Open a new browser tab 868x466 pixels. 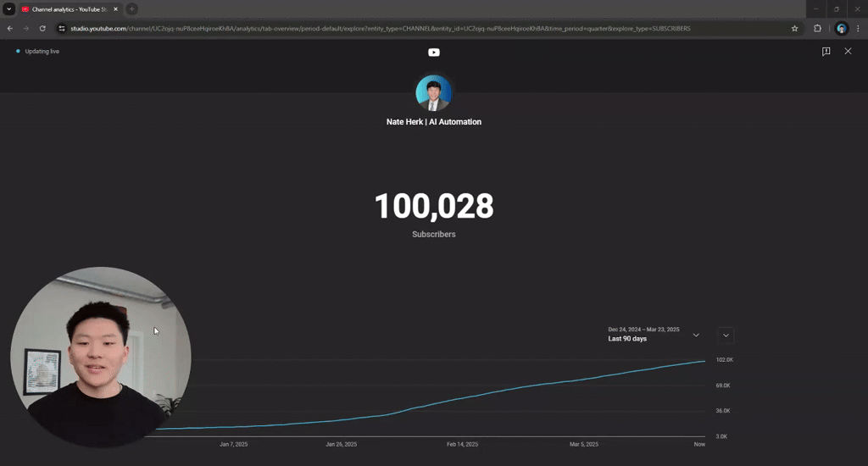click(131, 8)
